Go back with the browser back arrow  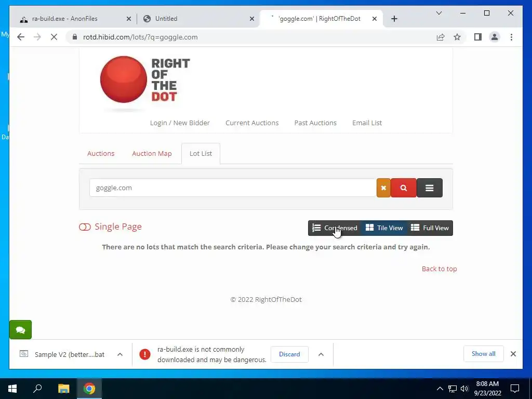pyautogui.click(x=21, y=37)
